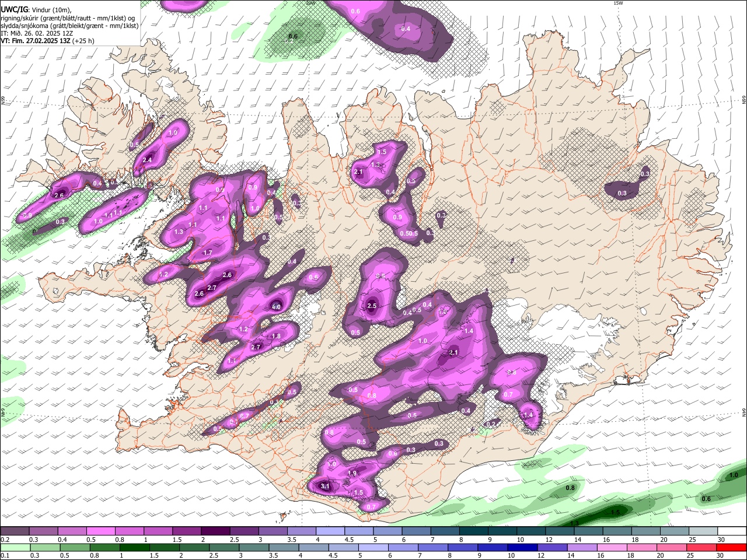Click the 'UWC/IG: Vindur (10m)' title text
The image size is (747, 560).
36,10
